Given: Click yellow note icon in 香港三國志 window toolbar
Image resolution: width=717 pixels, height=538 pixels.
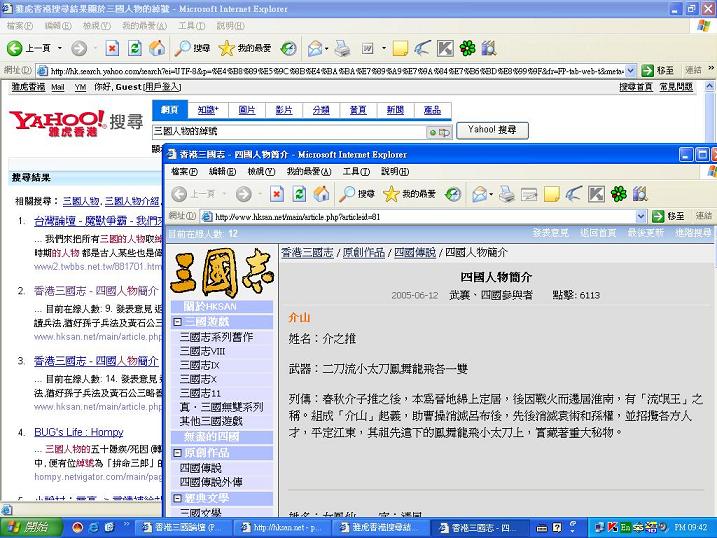Looking at the screenshot, I should point(551,194).
